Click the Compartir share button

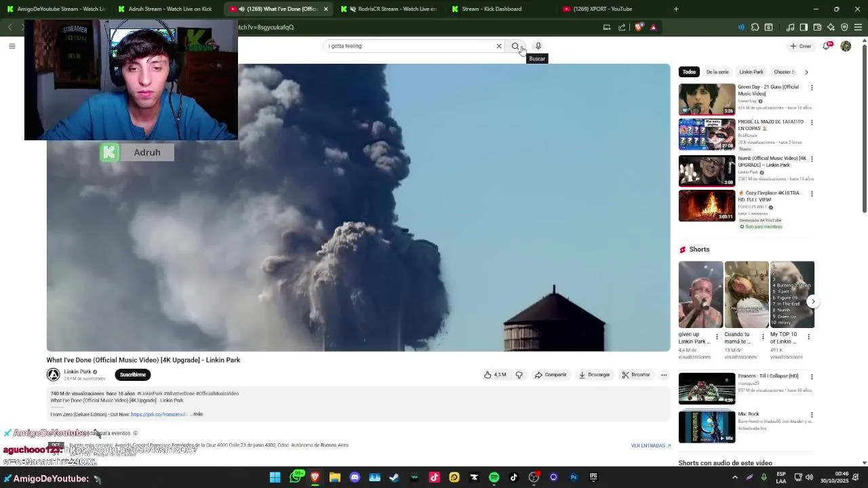pyautogui.click(x=551, y=375)
